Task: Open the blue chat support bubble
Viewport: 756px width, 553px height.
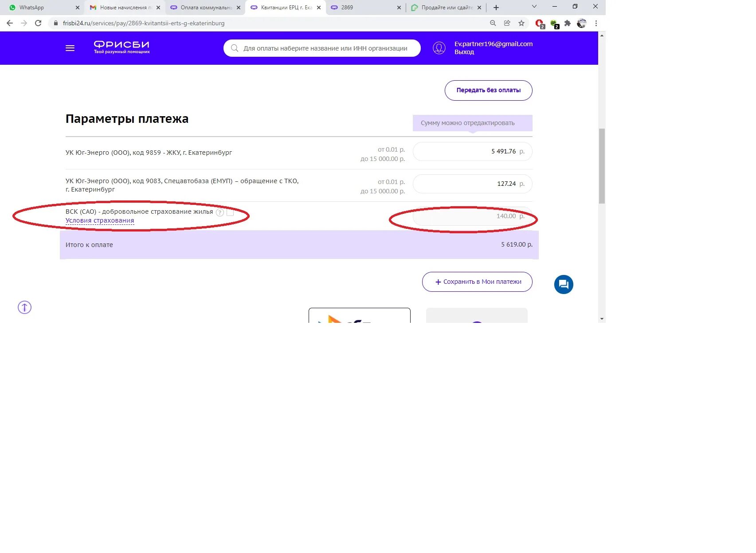Action: (564, 284)
